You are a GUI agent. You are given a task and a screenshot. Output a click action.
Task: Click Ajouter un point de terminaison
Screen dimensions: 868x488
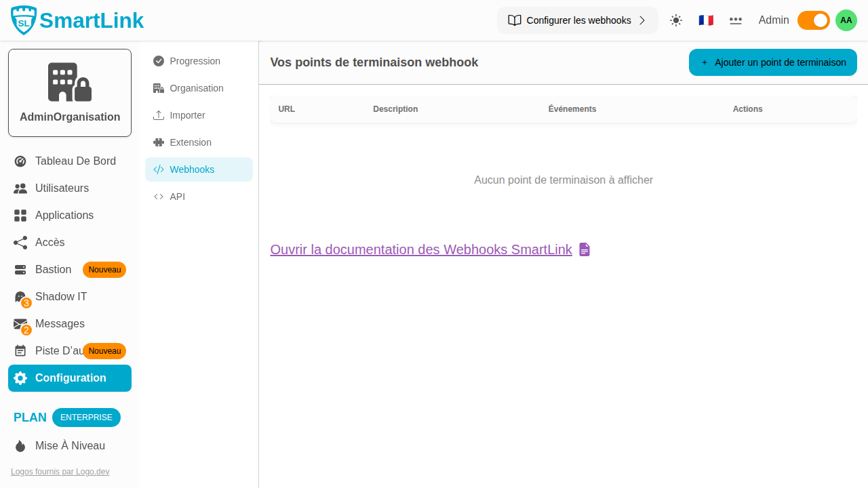pyautogui.click(x=772, y=62)
